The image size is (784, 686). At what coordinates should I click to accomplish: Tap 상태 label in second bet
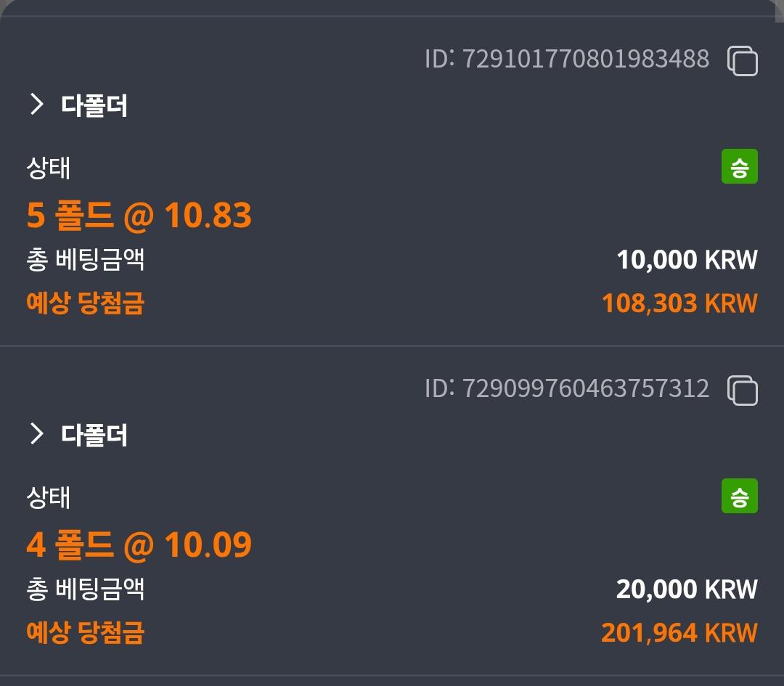click(48, 497)
